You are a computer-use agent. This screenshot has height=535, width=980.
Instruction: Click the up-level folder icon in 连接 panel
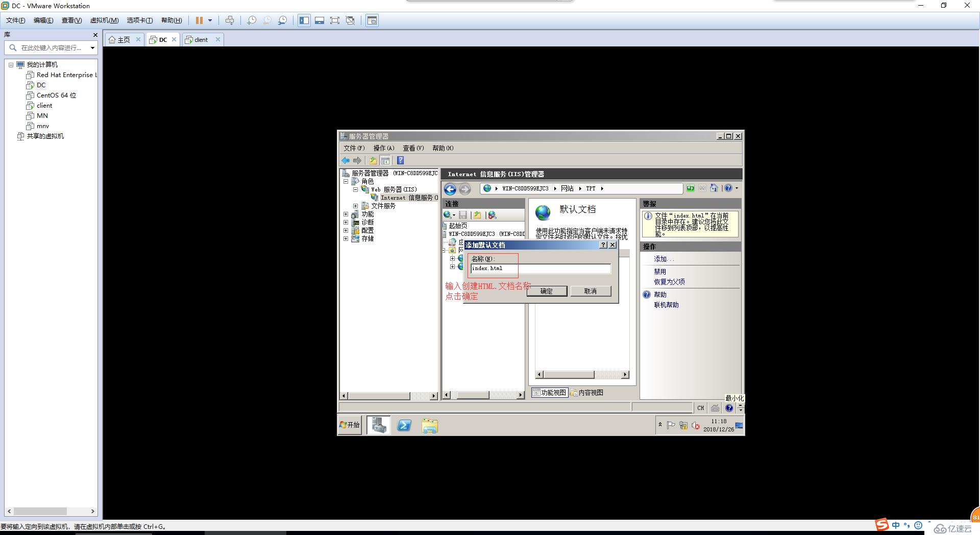click(x=477, y=215)
